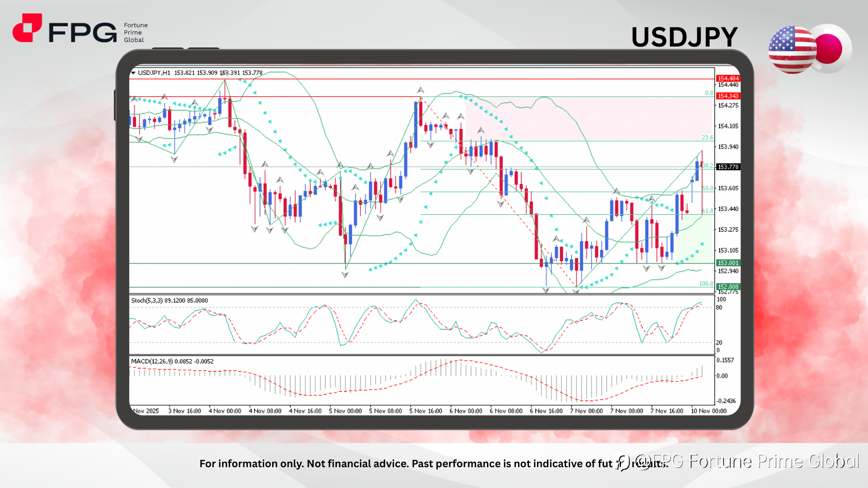Viewport: 868px width, 488px height.
Task: Click the Fortune Prime Global tagline
Action: tap(136, 33)
